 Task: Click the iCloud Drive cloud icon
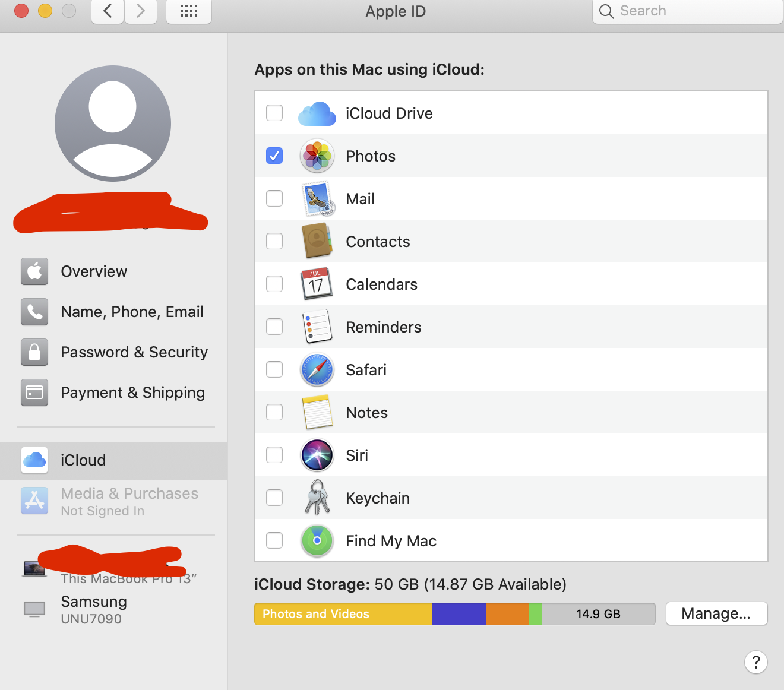click(x=317, y=113)
